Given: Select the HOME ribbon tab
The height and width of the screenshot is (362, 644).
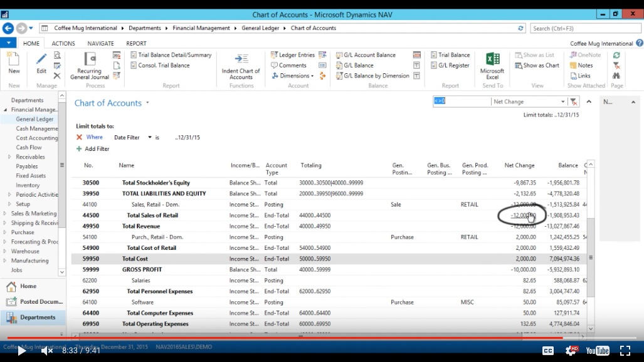Looking at the screenshot, I should click(x=31, y=43).
